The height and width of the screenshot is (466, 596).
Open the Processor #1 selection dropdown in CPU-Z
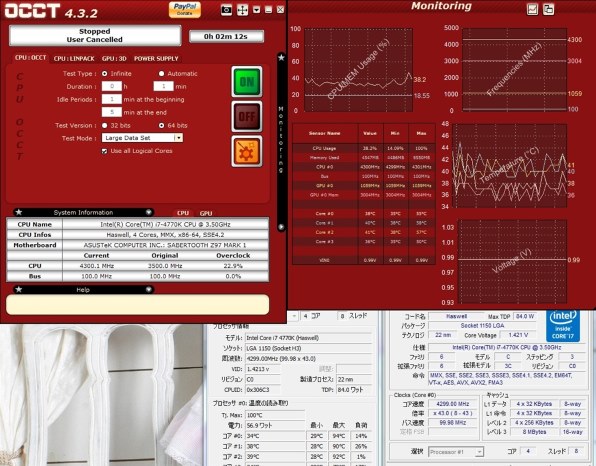pos(456,452)
